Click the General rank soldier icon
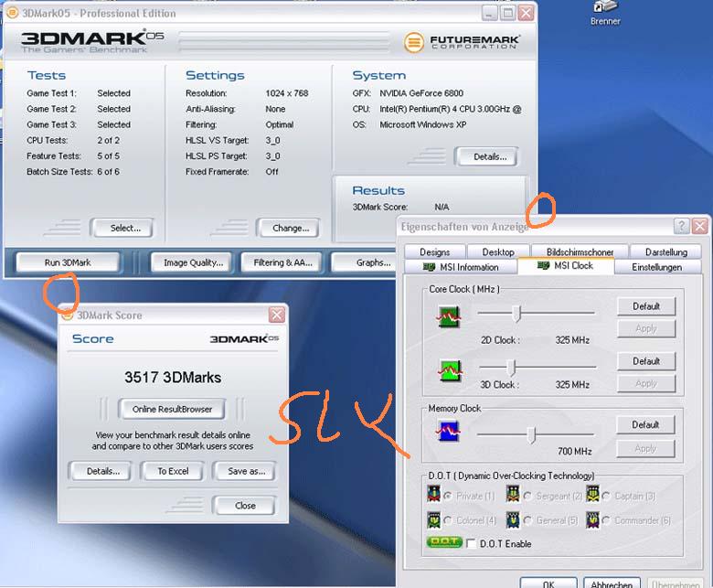 tap(513, 519)
